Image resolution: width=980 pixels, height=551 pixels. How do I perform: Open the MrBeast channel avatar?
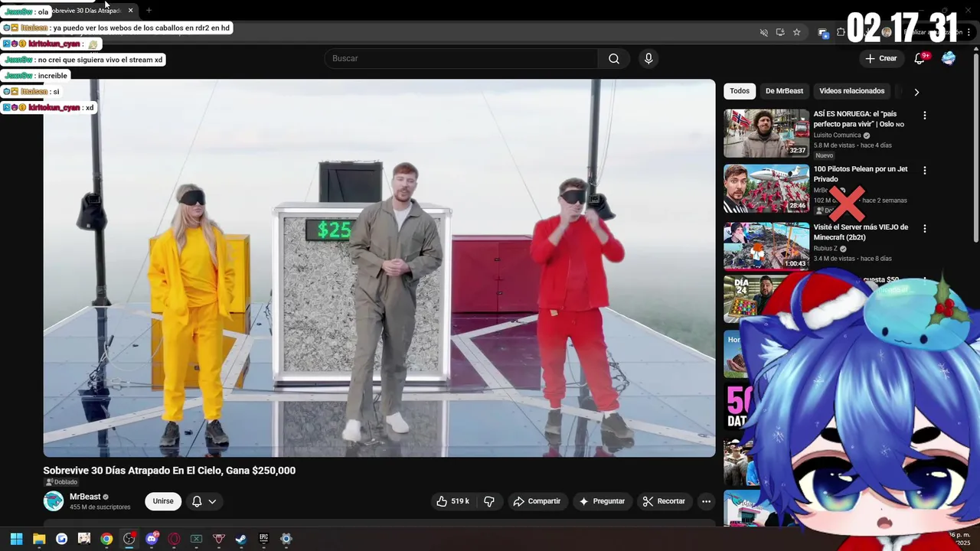pos(54,501)
